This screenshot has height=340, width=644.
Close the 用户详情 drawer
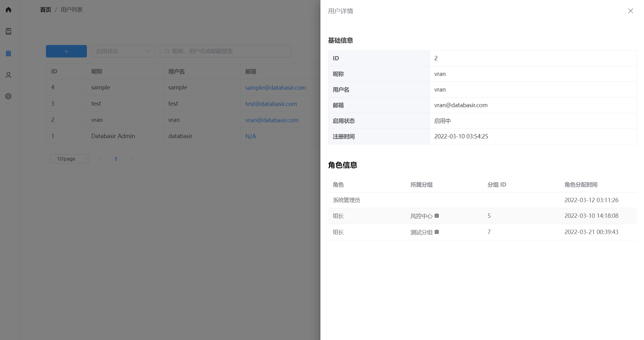tap(631, 11)
